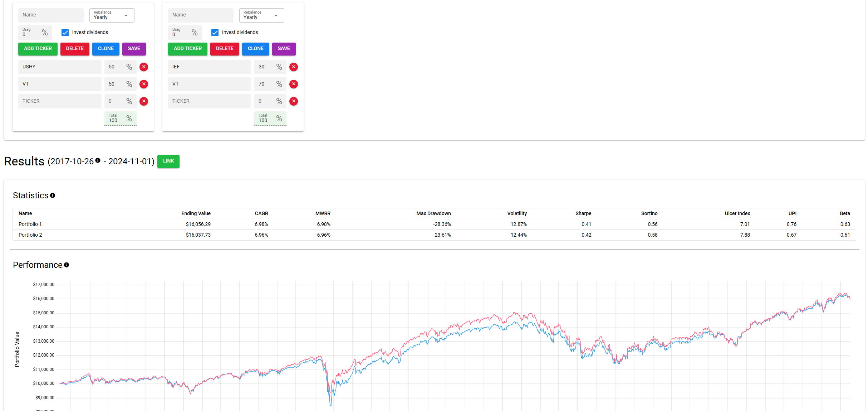Click ADD TICKER in second portfolio
Screen dimensions: 868x411
pos(188,49)
